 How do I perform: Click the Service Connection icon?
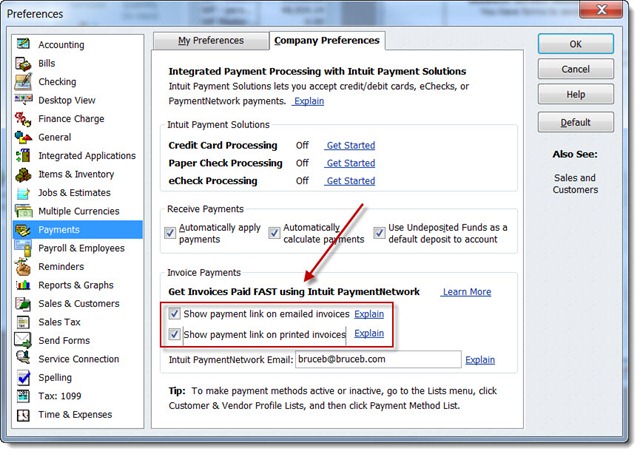[23, 358]
